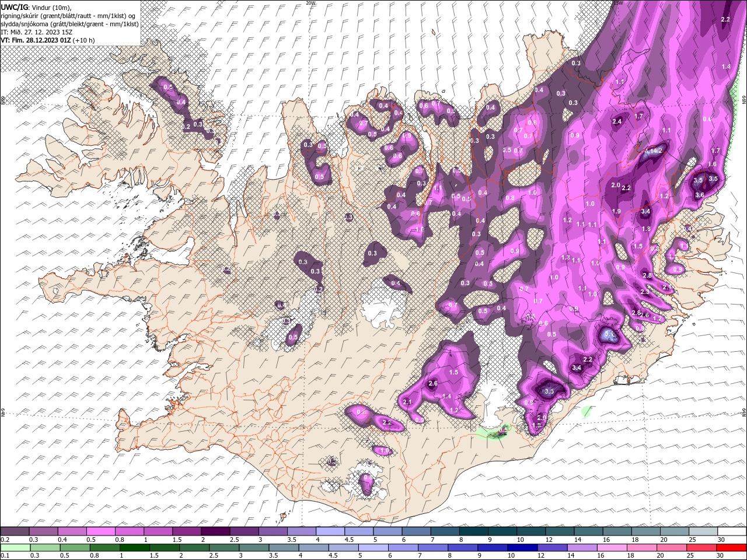
Task: Pick the bright red 30 rain legend swatch
Action: (732, 548)
